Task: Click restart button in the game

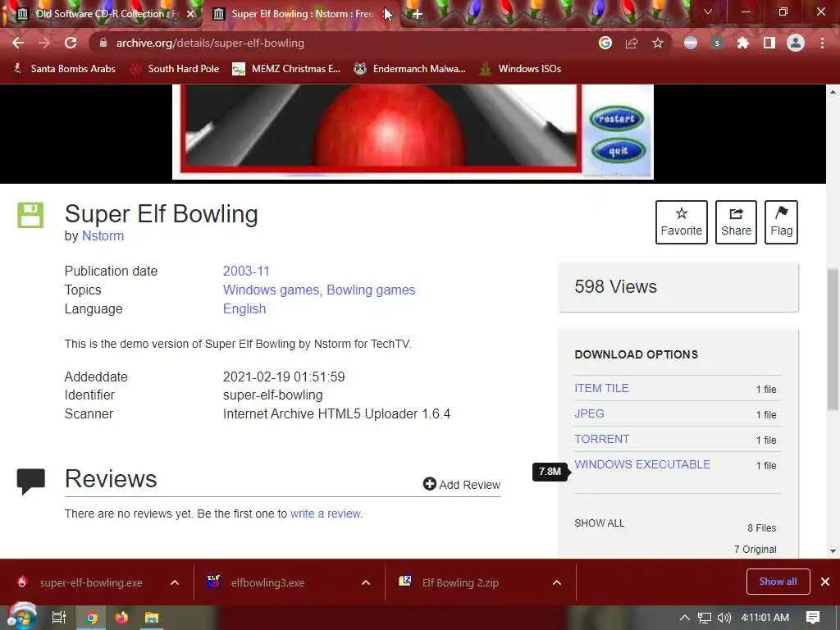Action: (x=617, y=119)
